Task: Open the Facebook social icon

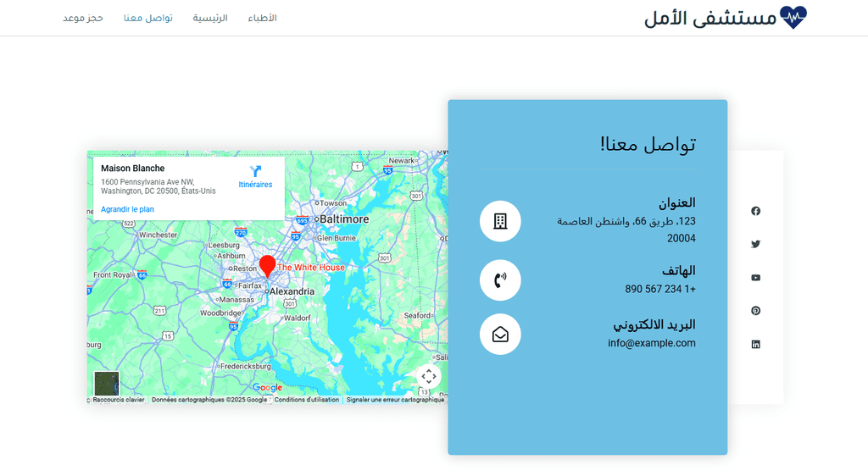Action: 755,211
